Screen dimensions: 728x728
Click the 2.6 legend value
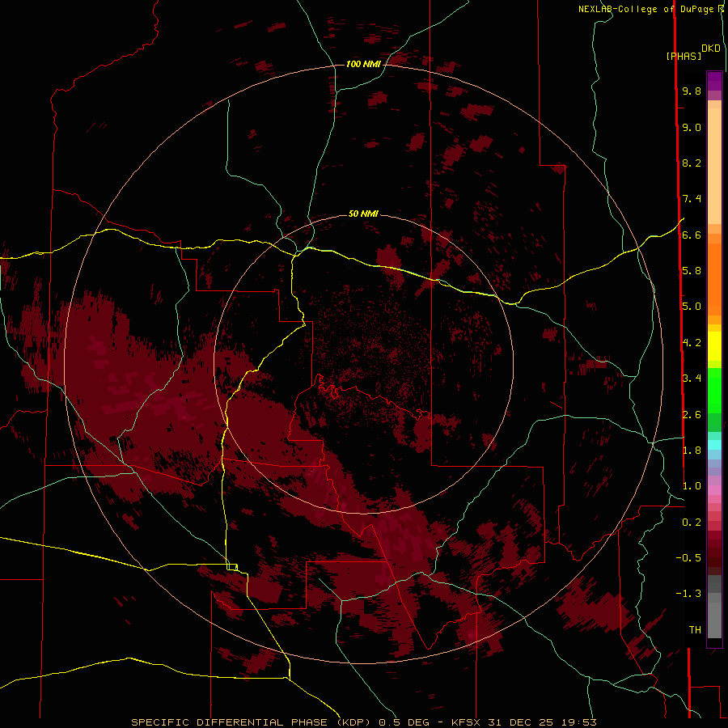tap(692, 414)
